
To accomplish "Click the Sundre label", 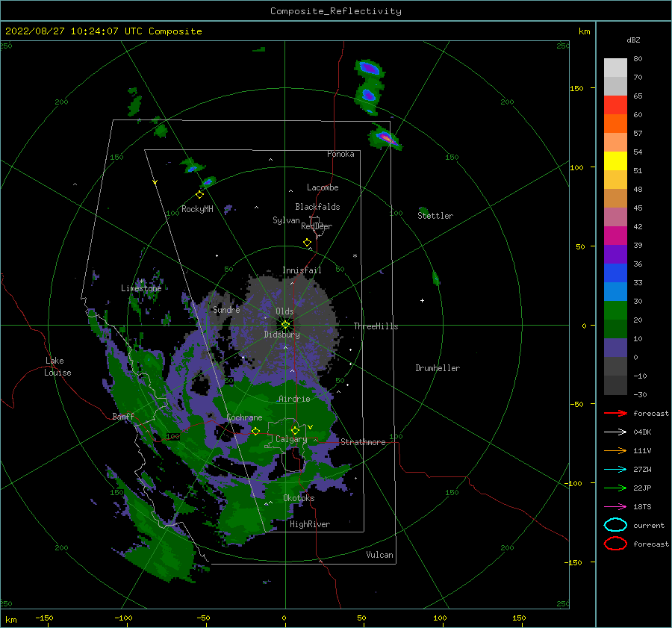I will (226, 309).
